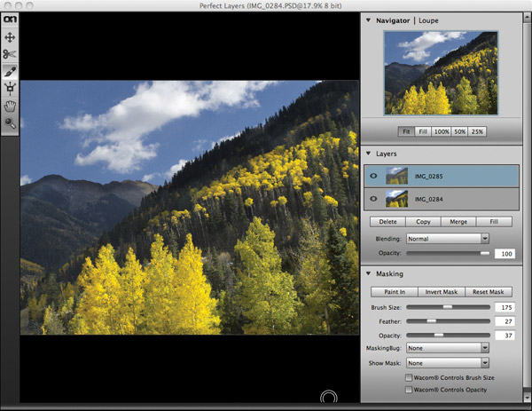The width and height of the screenshot is (532, 411).
Task: Select the IMG_0284 layer name
Action: tap(428, 199)
